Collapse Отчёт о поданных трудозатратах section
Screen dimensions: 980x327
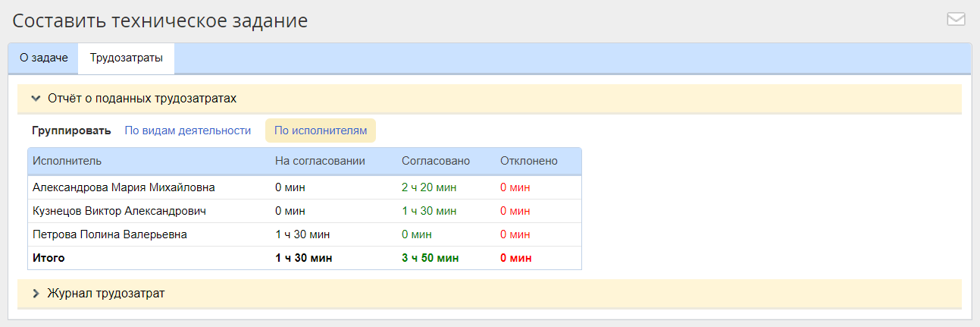pyautogui.click(x=490, y=99)
